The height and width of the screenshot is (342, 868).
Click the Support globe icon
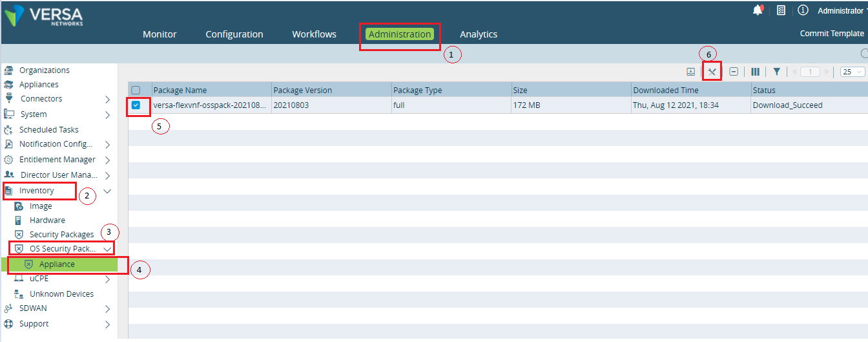tap(8, 324)
